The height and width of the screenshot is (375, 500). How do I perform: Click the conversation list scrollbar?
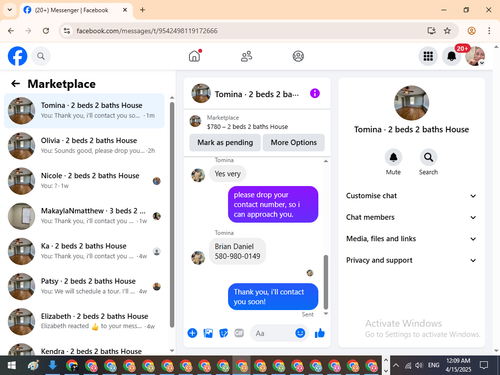tap(172, 215)
